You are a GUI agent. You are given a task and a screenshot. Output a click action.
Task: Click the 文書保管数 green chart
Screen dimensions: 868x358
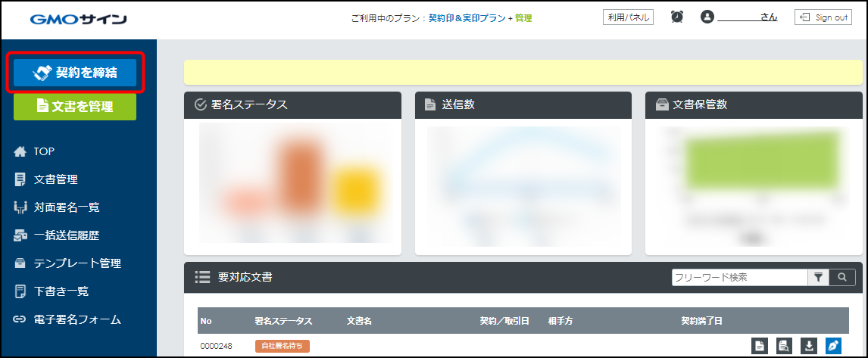[x=754, y=186]
